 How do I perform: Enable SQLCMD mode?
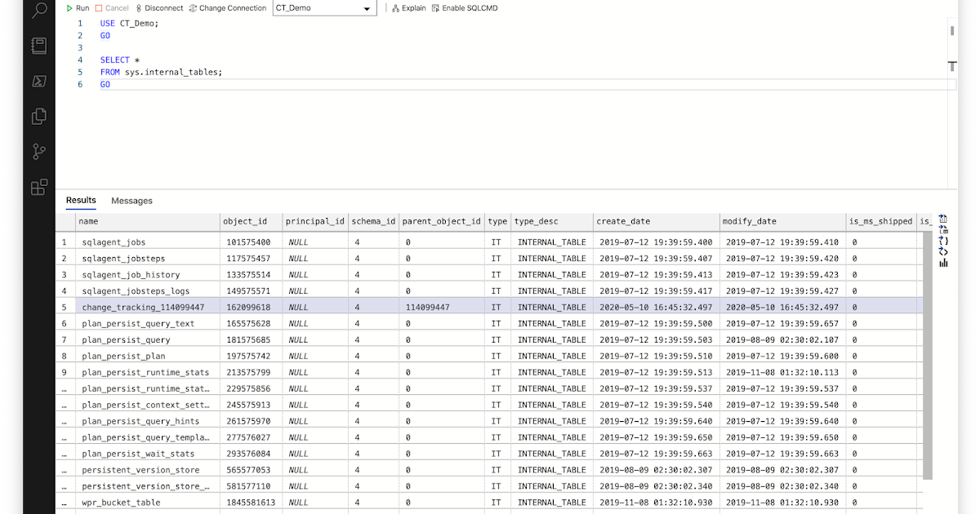pos(465,7)
